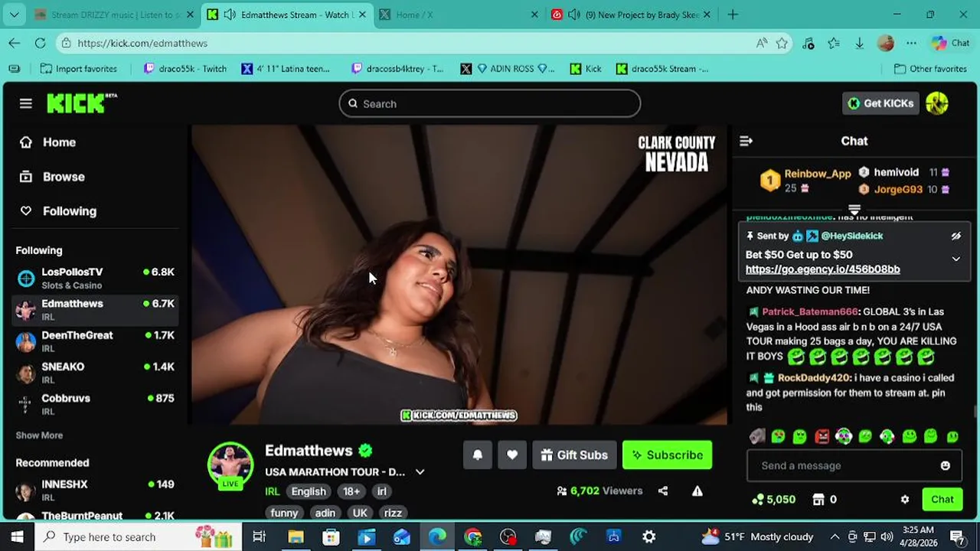Open the IRL category link
This screenshot has height=551, width=980.
click(273, 491)
